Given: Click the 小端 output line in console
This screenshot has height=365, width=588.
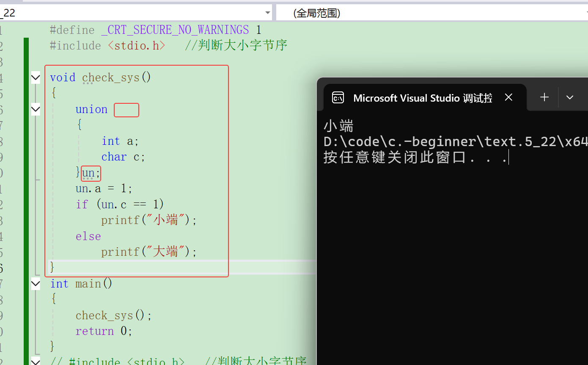Looking at the screenshot, I should (x=338, y=126).
